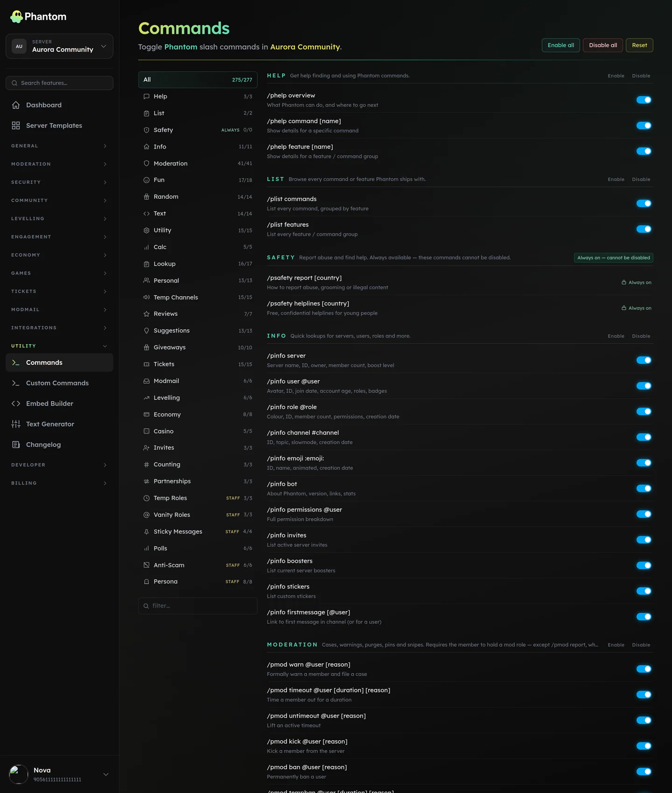Toggle the /pmod kick command switch
This screenshot has height=793, width=672.
point(644,746)
